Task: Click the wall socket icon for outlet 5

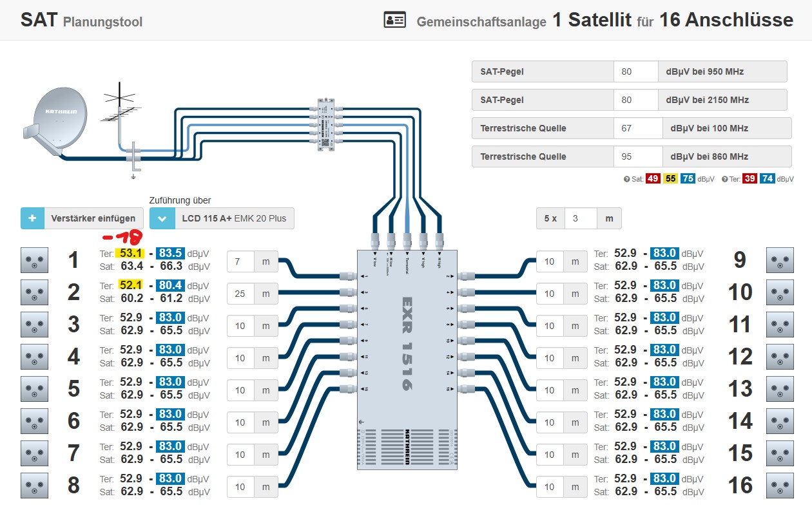Action: tap(35, 389)
